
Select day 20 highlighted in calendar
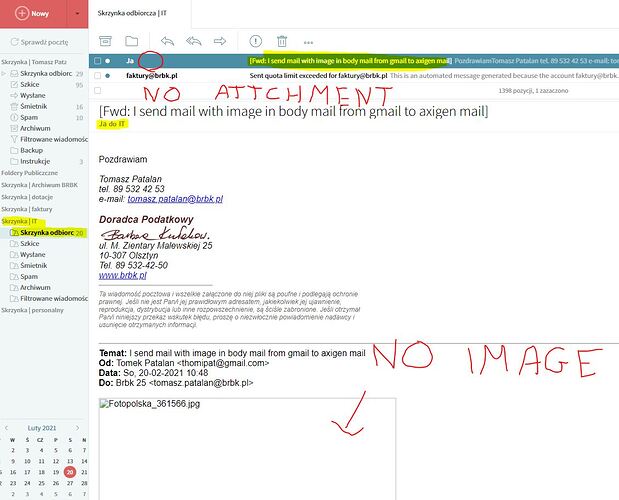70,472
